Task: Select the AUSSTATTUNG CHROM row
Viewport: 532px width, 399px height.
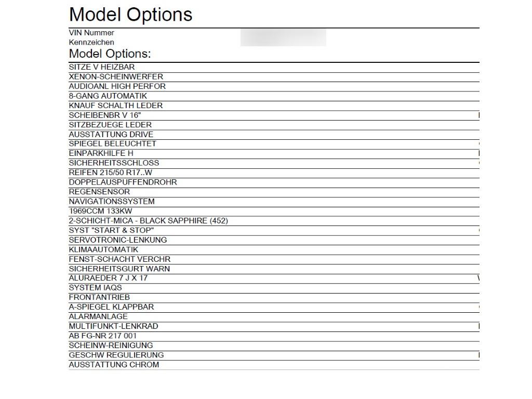Action: pos(274,365)
